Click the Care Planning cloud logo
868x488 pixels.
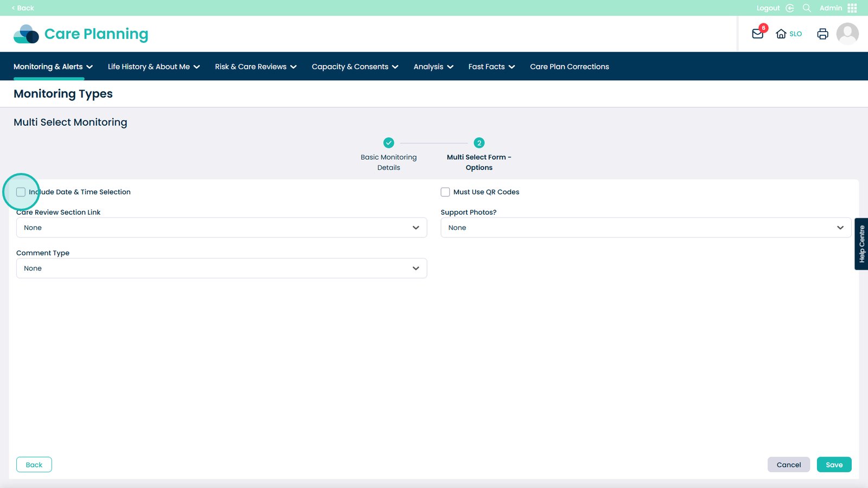(x=26, y=34)
